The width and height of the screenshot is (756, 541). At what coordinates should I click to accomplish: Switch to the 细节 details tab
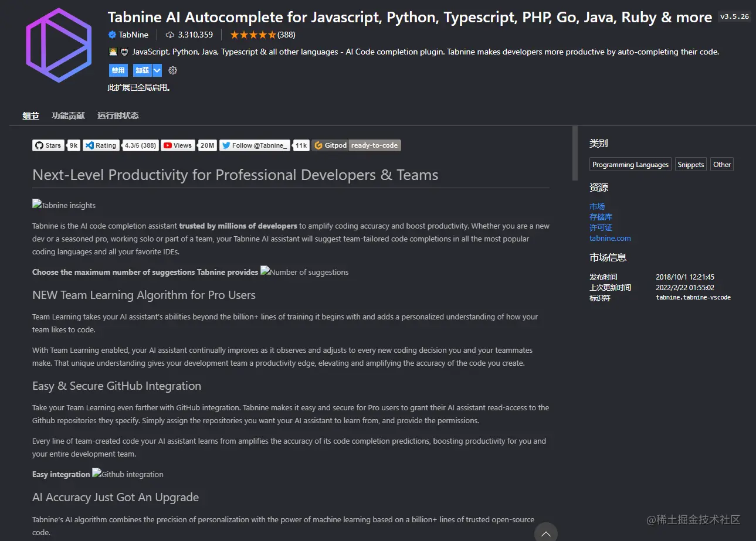(x=31, y=115)
